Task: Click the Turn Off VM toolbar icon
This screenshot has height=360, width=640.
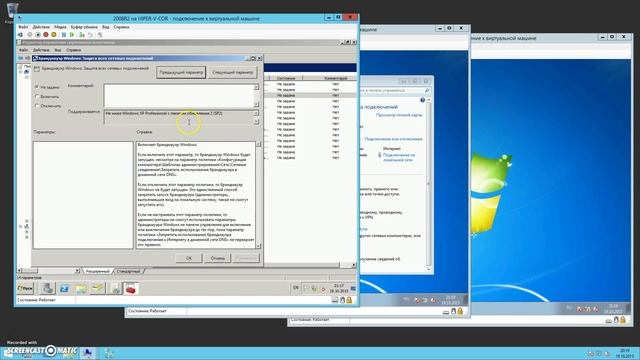Action: 38,35
